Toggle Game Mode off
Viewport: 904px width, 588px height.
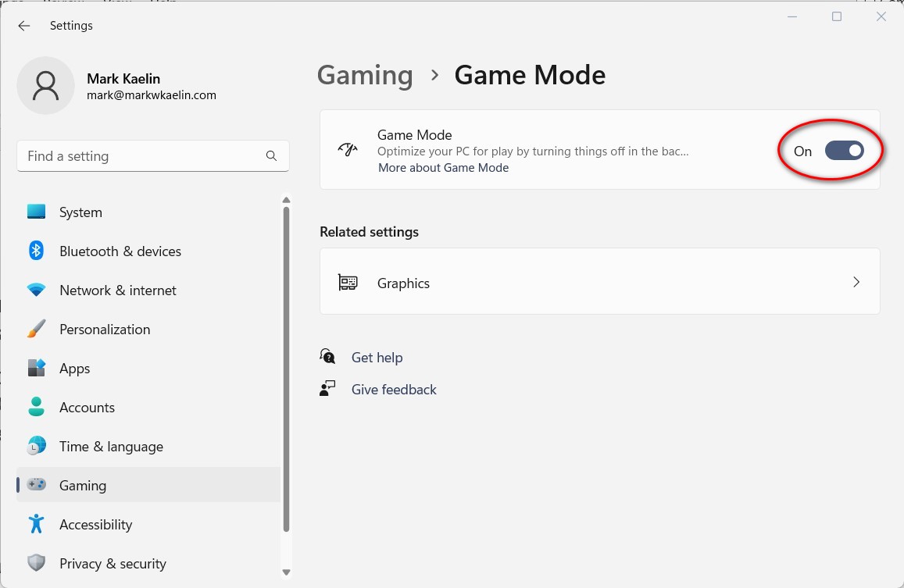[845, 151]
